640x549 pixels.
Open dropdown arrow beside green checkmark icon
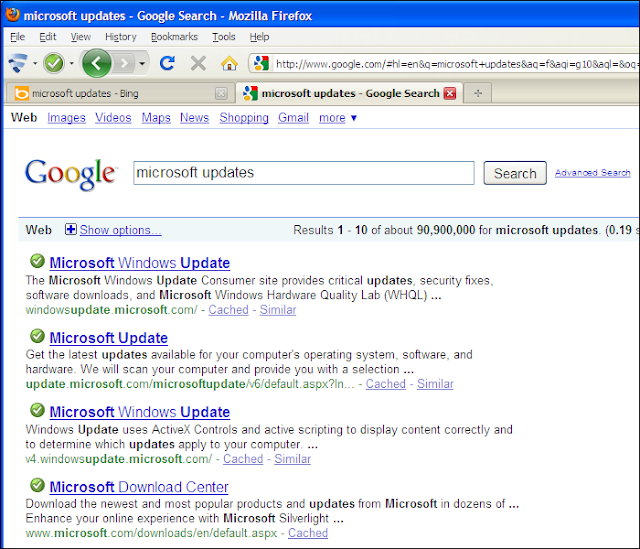point(71,63)
